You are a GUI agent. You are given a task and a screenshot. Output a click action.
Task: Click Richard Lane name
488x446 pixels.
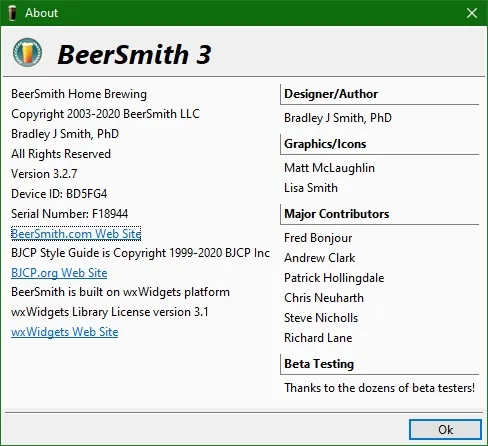click(318, 338)
